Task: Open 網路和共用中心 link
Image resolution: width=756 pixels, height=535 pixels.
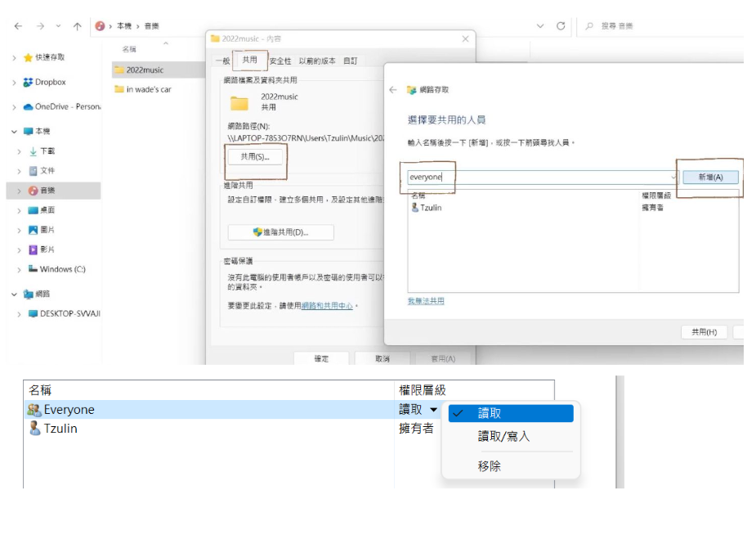Action: point(327,306)
